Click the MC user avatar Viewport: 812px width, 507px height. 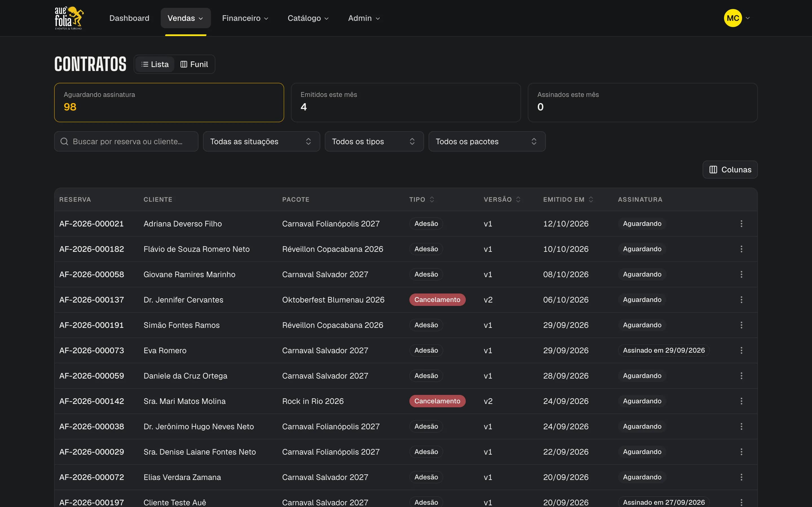point(733,18)
